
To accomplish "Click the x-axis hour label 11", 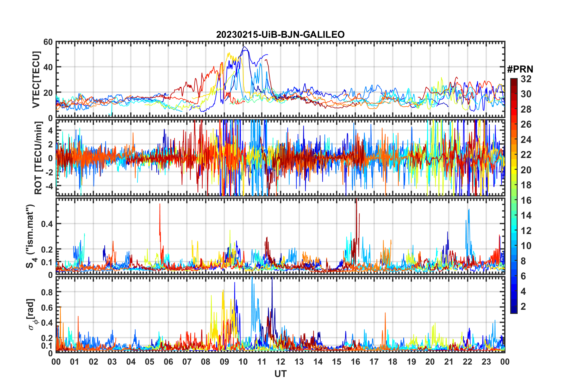I will (262, 362).
